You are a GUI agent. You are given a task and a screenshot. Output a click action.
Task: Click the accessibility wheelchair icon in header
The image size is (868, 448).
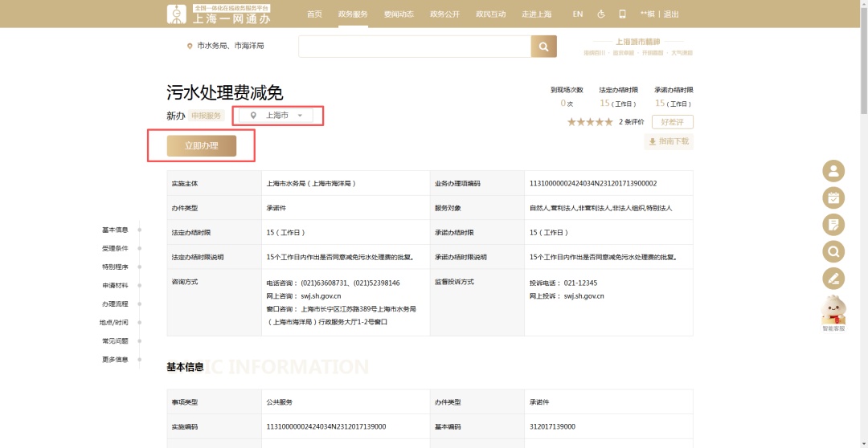[601, 14]
